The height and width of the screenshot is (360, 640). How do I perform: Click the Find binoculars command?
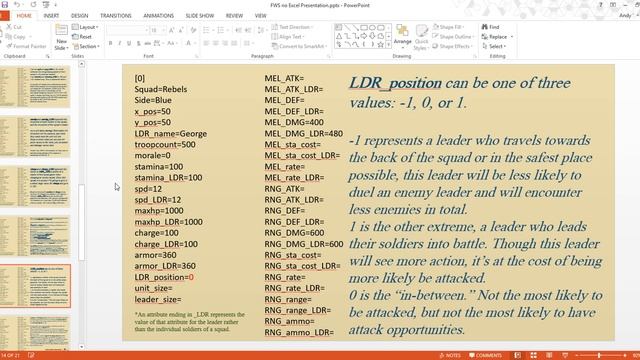491,27
